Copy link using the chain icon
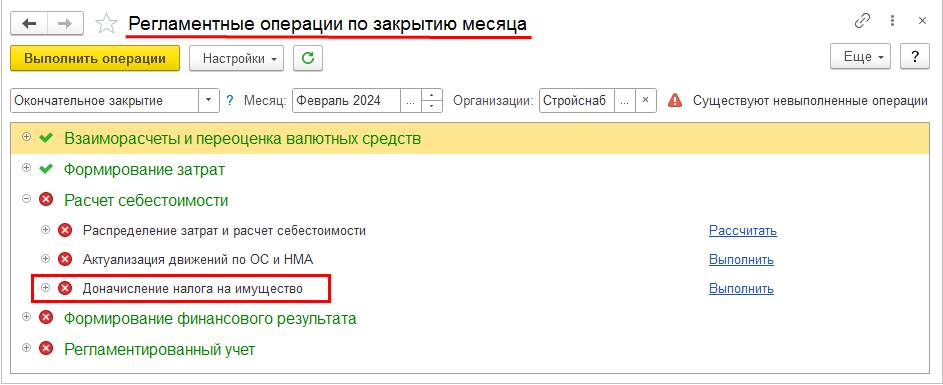The image size is (943, 385). [862, 21]
